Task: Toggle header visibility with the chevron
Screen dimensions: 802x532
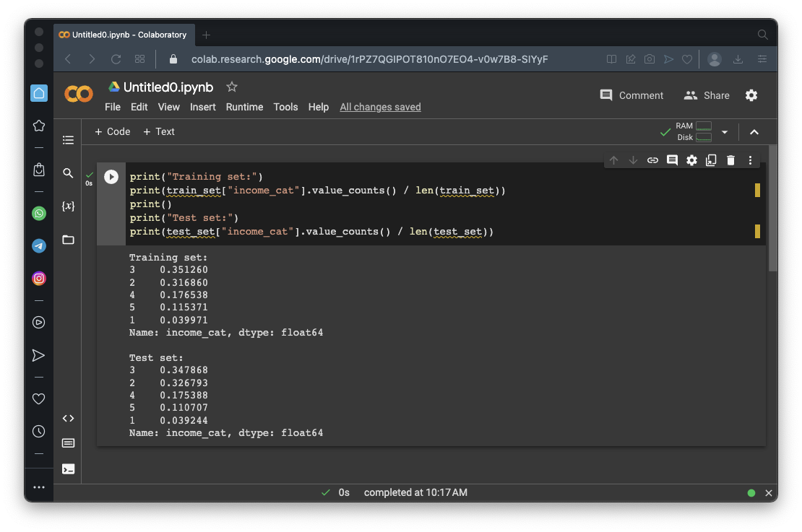Action: [754, 132]
